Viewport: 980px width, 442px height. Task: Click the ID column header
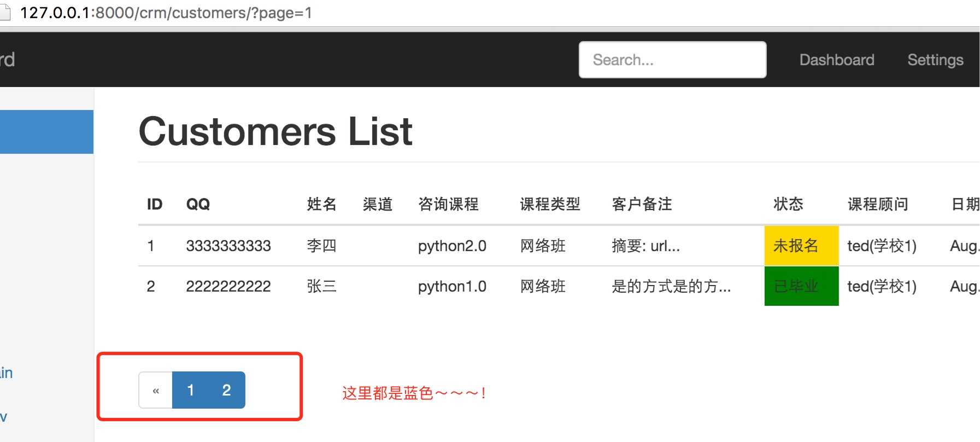(155, 204)
